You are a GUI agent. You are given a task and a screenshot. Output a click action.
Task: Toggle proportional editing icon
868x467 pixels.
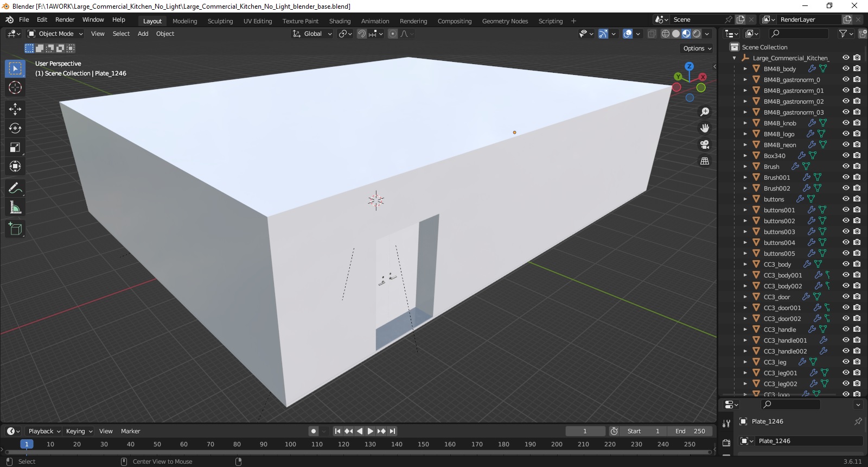[393, 34]
